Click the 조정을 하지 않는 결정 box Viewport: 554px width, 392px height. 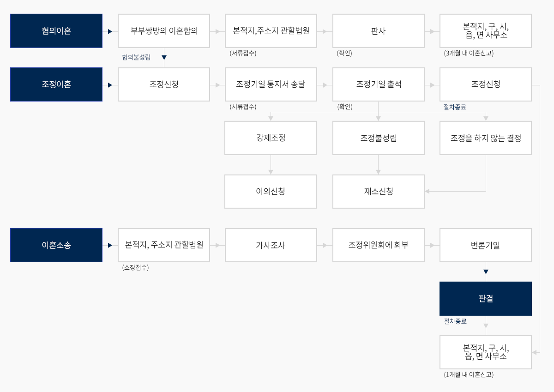click(x=486, y=138)
